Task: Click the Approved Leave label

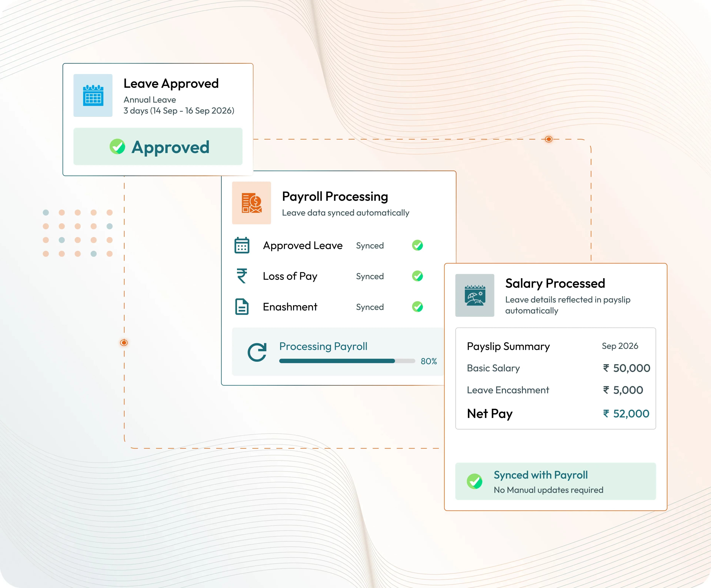Action: [x=303, y=245]
